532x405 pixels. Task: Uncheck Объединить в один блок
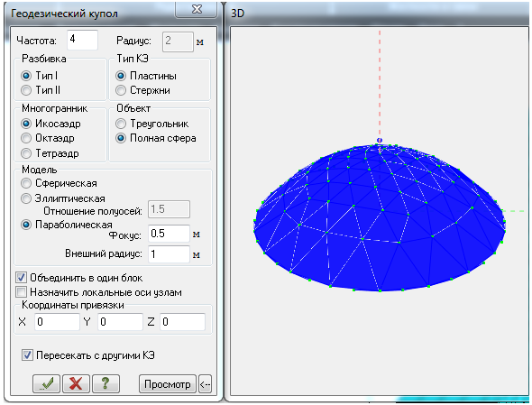(78, 278)
